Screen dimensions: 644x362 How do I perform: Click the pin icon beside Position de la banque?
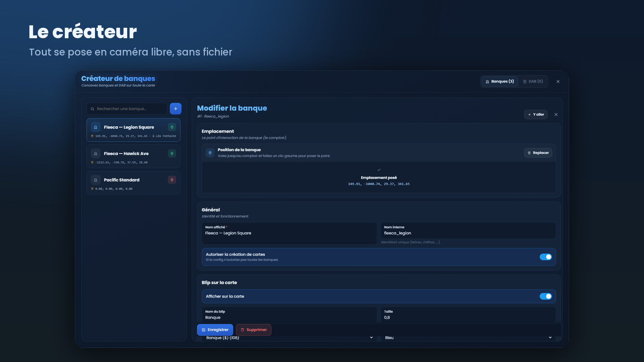coord(210,153)
